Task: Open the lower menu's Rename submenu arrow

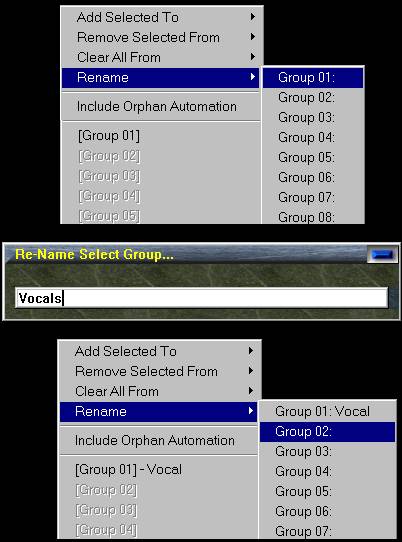Action: pos(251,411)
